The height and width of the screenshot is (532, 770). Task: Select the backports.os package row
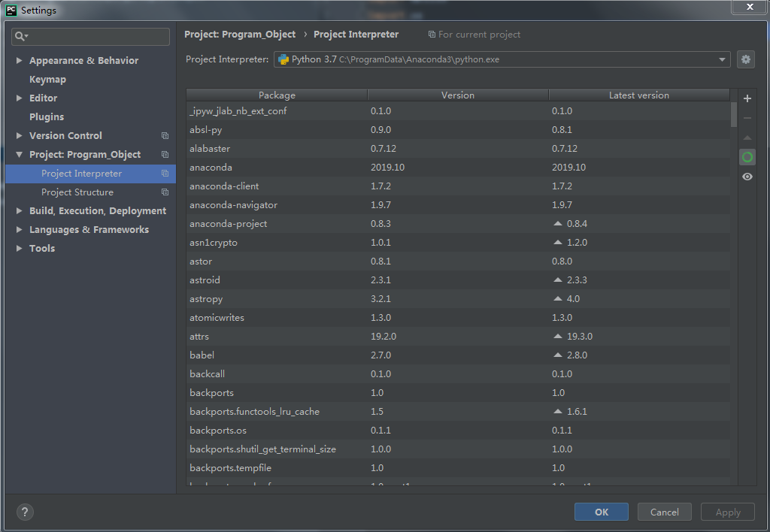[x=458, y=431]
